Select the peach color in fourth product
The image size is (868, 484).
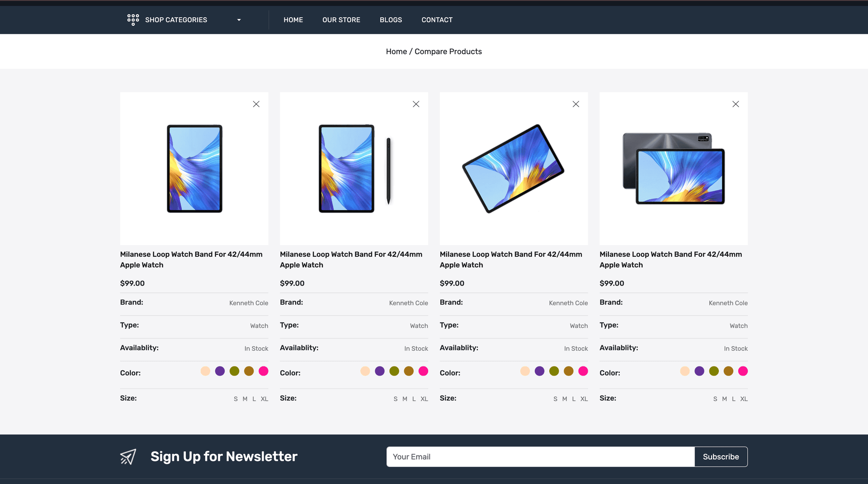coord(684,371)
